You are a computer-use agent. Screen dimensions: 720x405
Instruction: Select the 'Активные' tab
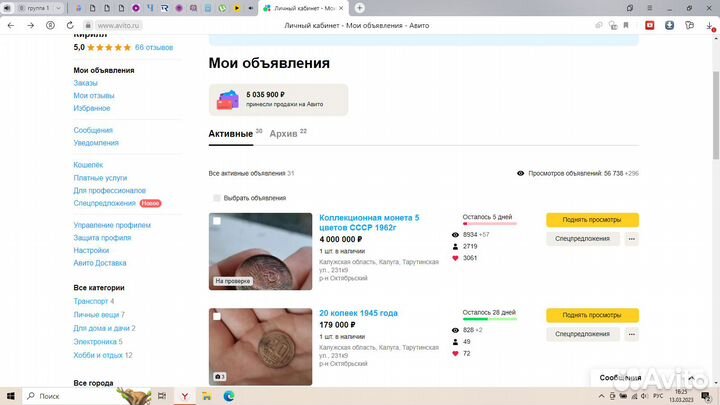230,133
